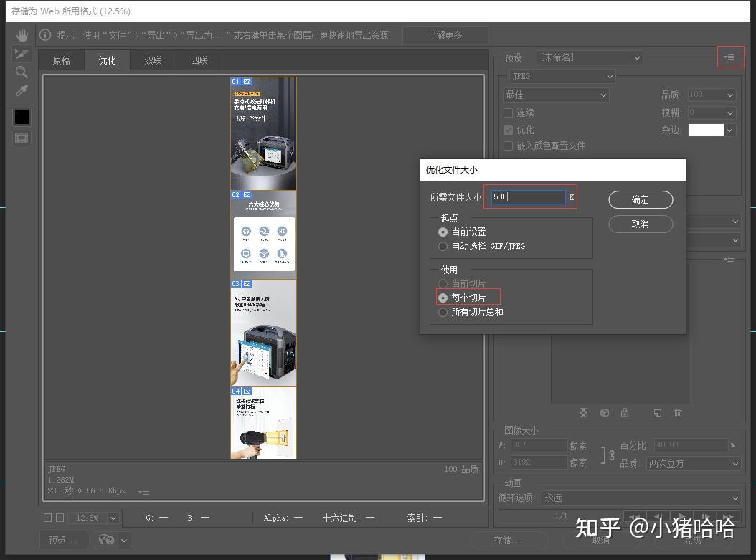This screenshot has width=756, height=560.
Task: Click the 百分比 field showing 40.93
Action: [690, 445]
